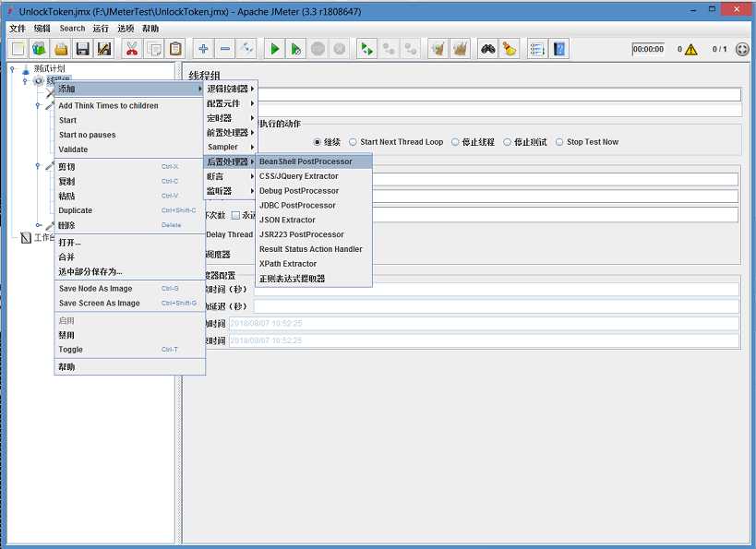
Task: Expand the 配置元件 submenu
Action: pos(230,103)
